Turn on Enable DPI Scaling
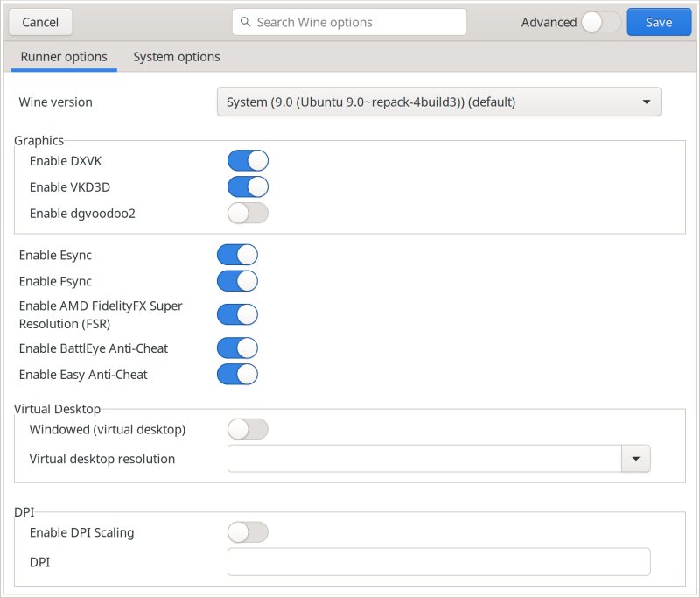The image size is (700, 598). click(x=248, y=532)
